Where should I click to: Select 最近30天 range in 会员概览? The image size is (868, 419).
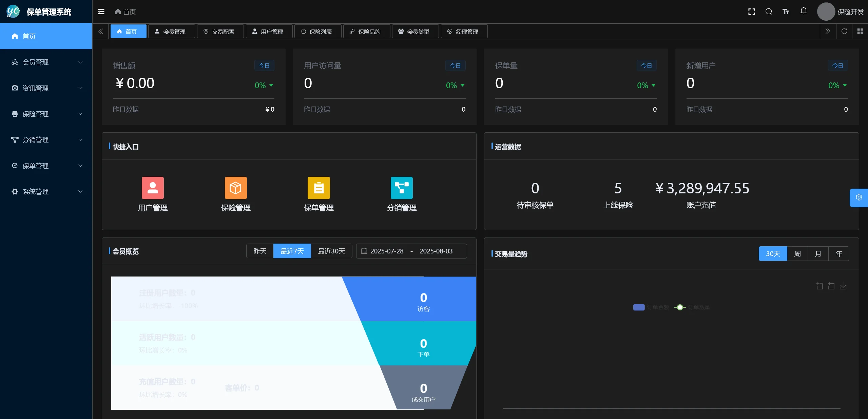tap(331, 251)
